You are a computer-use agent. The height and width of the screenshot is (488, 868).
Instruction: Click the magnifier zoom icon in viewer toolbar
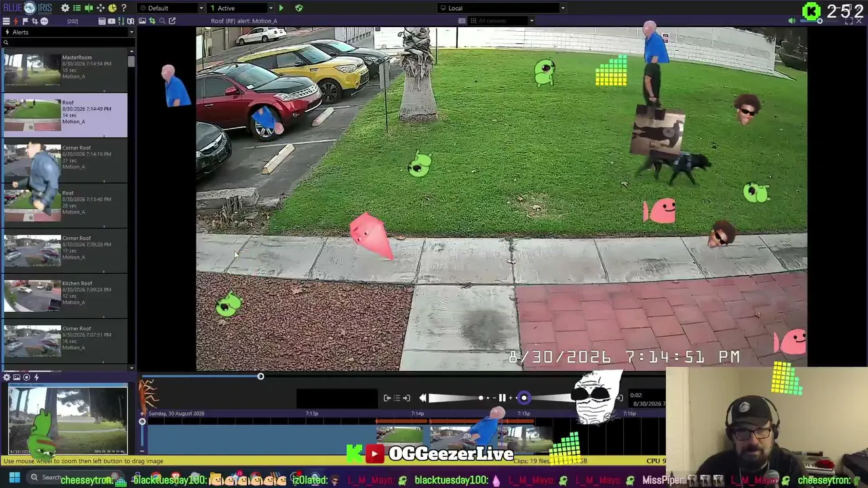click(161, 21)
